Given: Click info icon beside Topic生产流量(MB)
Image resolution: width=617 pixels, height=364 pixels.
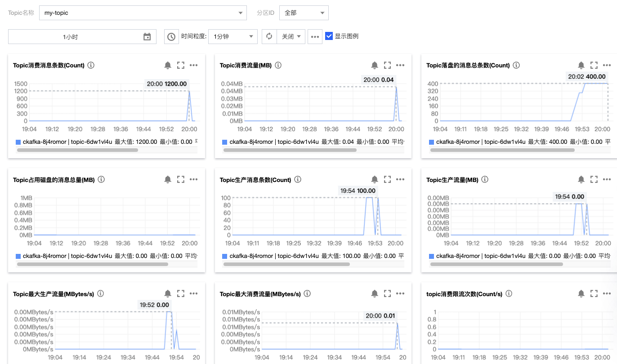Looking at the screenshot, I should [x=485, y=179].
